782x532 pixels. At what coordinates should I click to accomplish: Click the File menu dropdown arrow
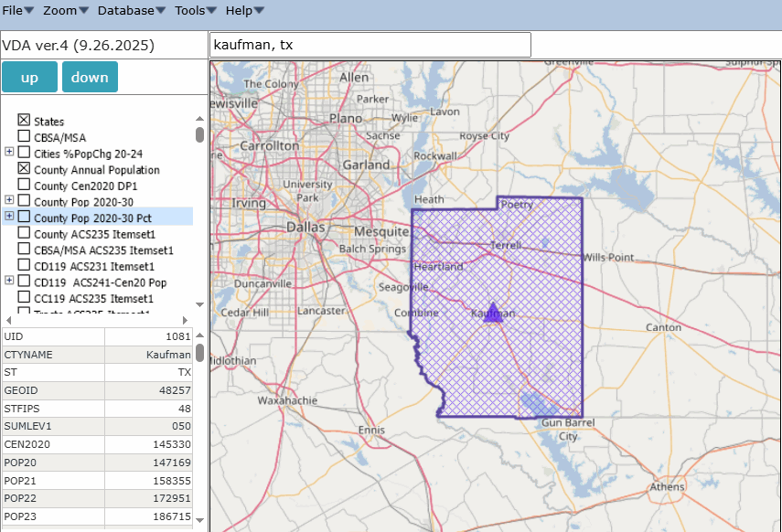pos(29,10)
